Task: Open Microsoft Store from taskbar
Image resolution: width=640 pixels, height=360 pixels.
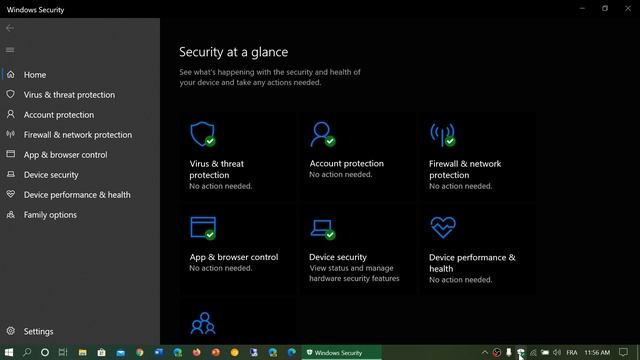Action: point(102,352)
